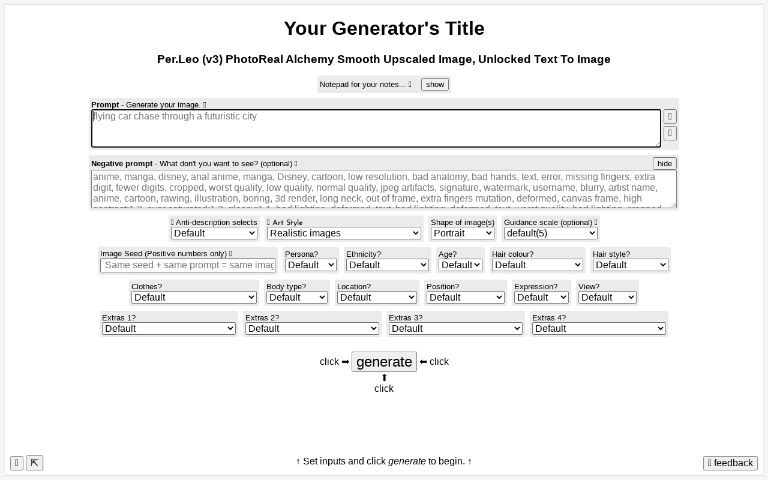Open the Anti-description selects dropdown
This screenshot has width=768, height=480.
[215, 233]
